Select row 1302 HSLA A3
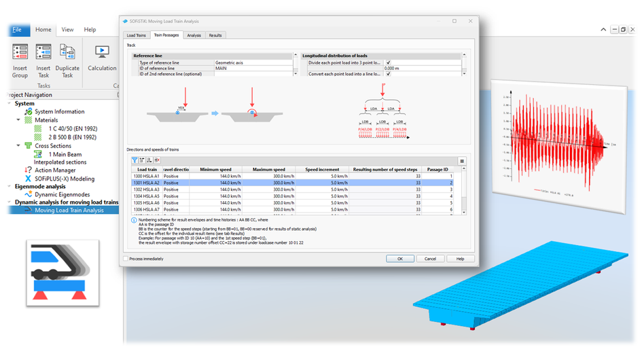This screenshot has width=644, height=362. [x=292, y=189]
